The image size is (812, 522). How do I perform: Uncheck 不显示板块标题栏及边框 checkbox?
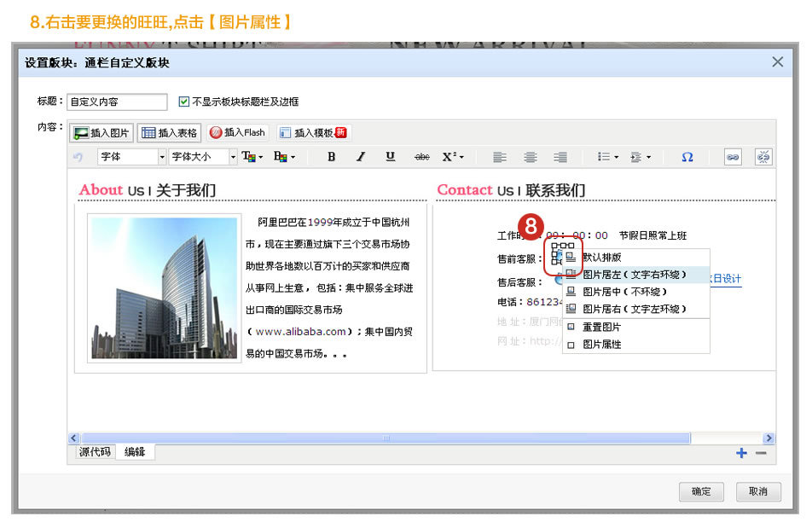coord(184,101)
